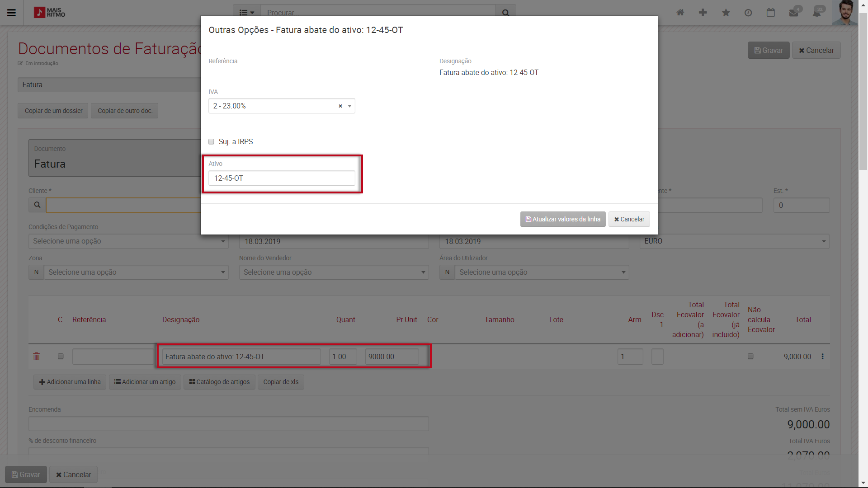Open messages envelope icon
The height and width of the screenshot is (488, 868).
[x=794, y=13]
